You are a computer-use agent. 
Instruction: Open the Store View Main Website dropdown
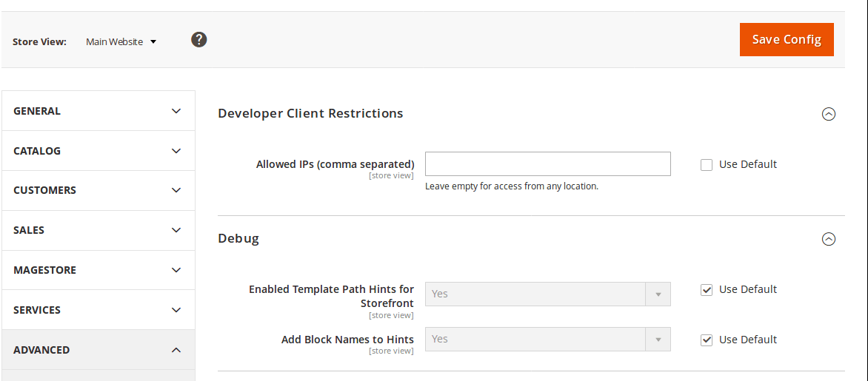pos(121,42)
